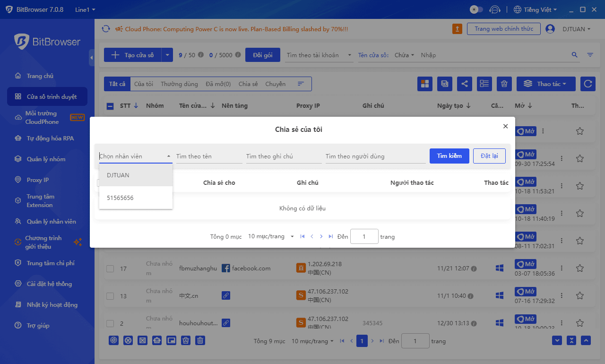The height and width of the screenshot is (364, 605).
Task: Open the filter icon beside search
Action: tap(589, 55)
